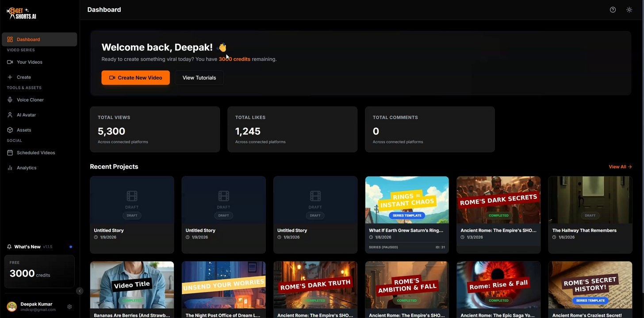Open Unsend Your Worries thumbnail

(223, 285)
